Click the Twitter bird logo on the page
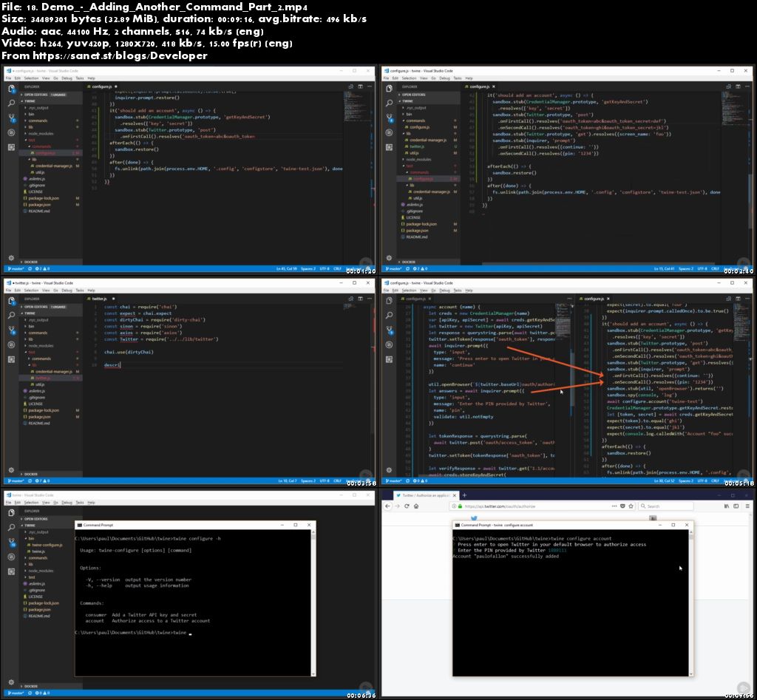757x700 pixels. (x=474, y=518)
